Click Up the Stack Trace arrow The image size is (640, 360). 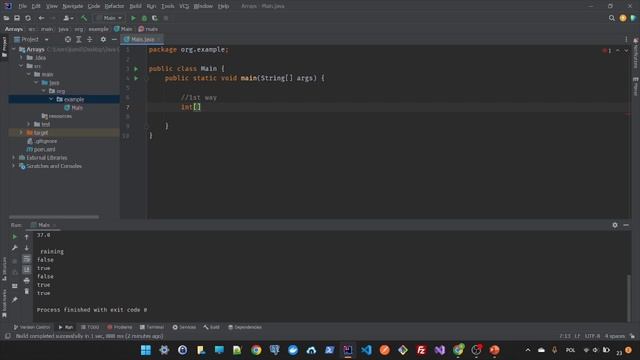click(27, 237)
